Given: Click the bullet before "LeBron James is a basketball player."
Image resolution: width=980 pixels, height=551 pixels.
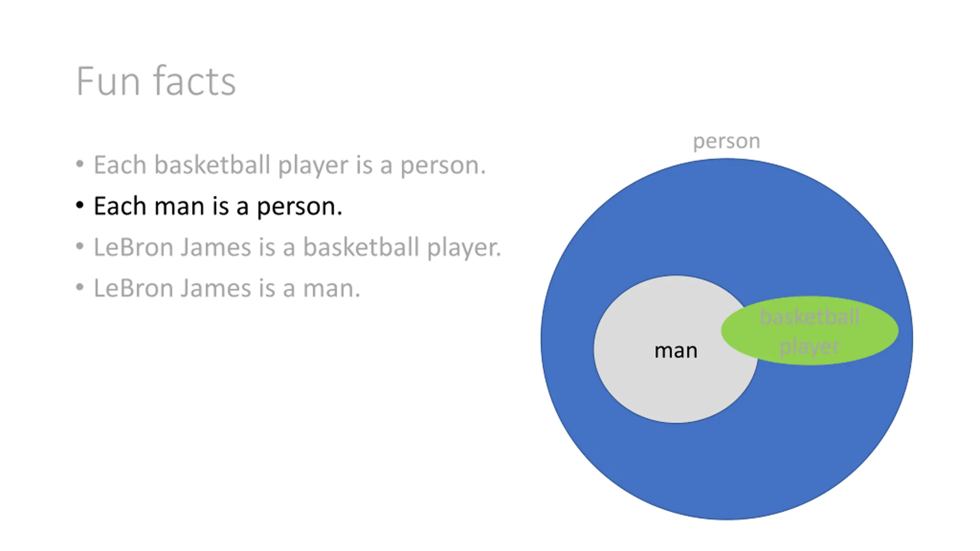Looking at the screenshot, I should tap(80, 246).
